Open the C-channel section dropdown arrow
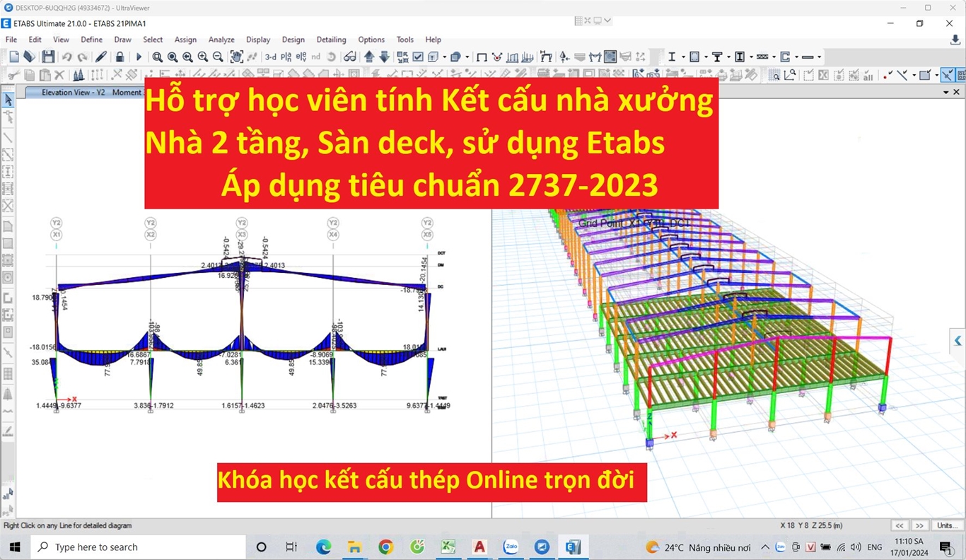 [796, 57]
